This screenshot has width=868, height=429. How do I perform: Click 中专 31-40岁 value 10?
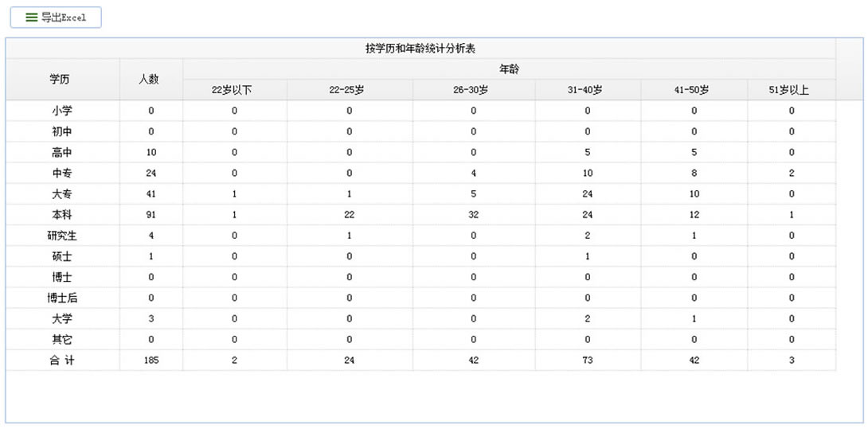click(x=588, y=174)
